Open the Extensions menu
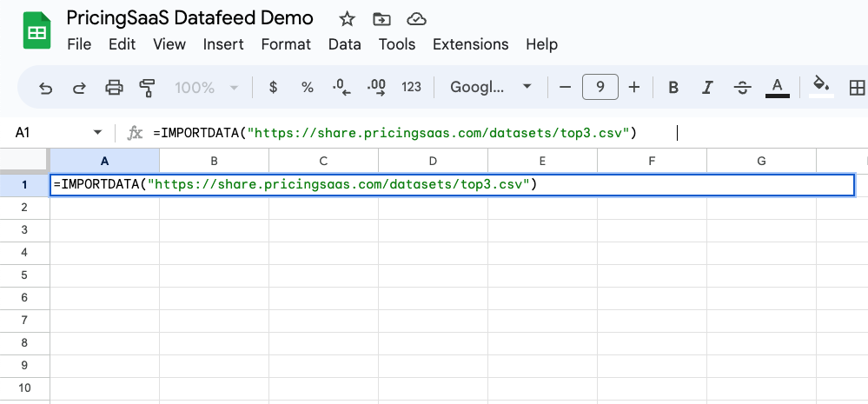The width and height of the screenshot is (868, 404). [x=471, y=44]
